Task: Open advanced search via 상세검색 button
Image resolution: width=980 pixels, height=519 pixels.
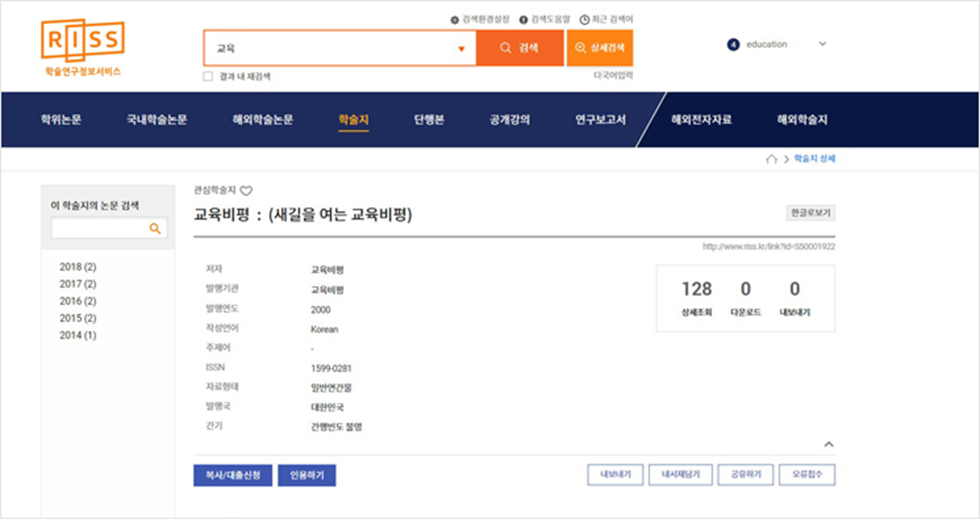Action: tap(601, 48)
